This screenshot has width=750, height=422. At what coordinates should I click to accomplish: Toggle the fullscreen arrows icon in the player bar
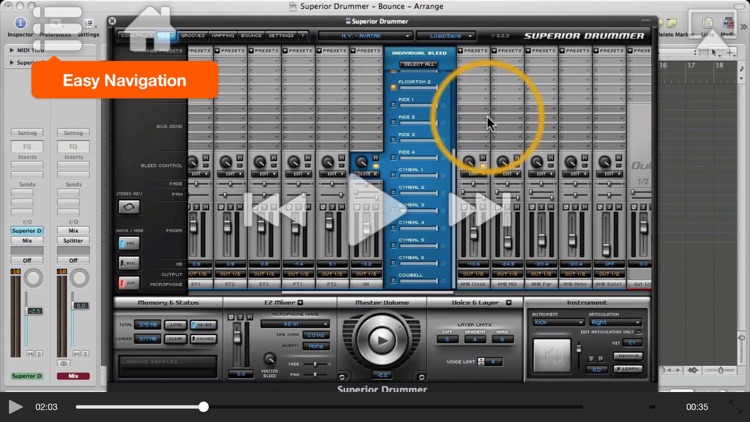[x=735, y=407]
